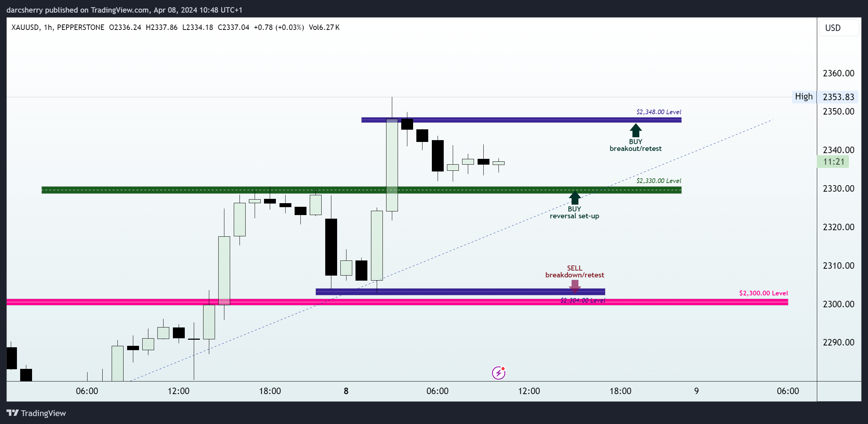Click the 2350.00 price axis value
Image resolution: width=868 pixels, height=424 pixels.
[x=838, y=112]
